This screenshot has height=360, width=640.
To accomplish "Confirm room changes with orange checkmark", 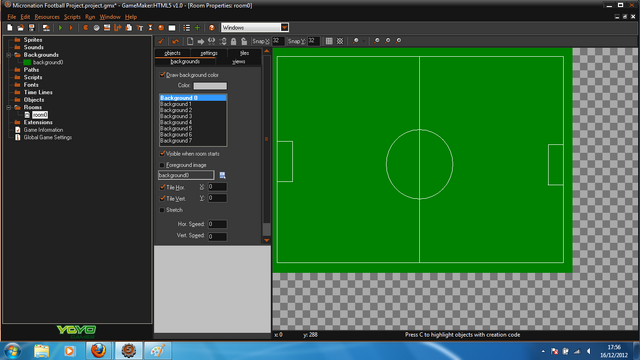I will (x=161, y=41).
